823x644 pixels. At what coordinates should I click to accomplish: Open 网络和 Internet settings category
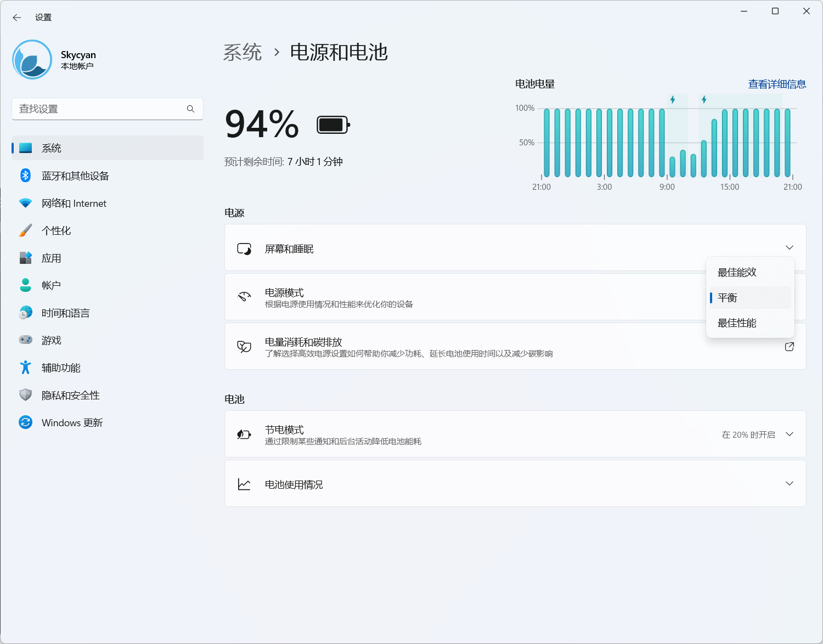coord(108,203)
